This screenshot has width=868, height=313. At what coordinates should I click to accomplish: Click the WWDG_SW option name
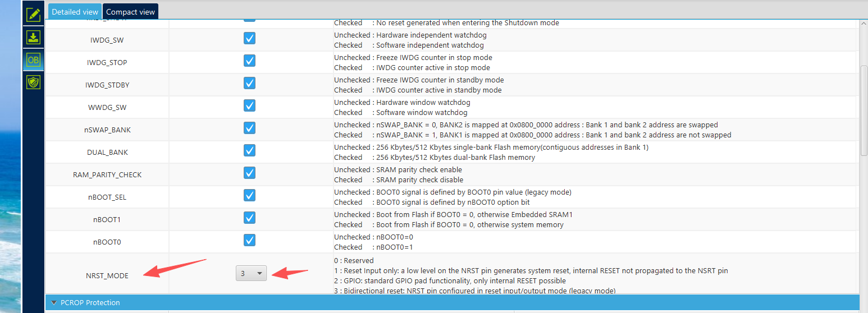pyautogui.click(x=107, y=108)
